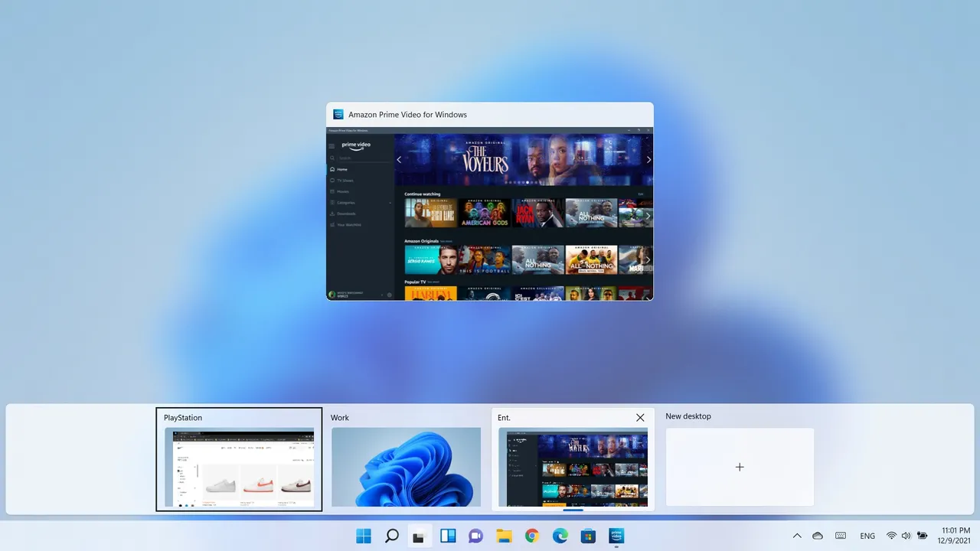This screenshot has width=980, height=551.
Task: Switch to the Work desktop thumbnail
Action: pyautogui.click(x=406, y=467)
